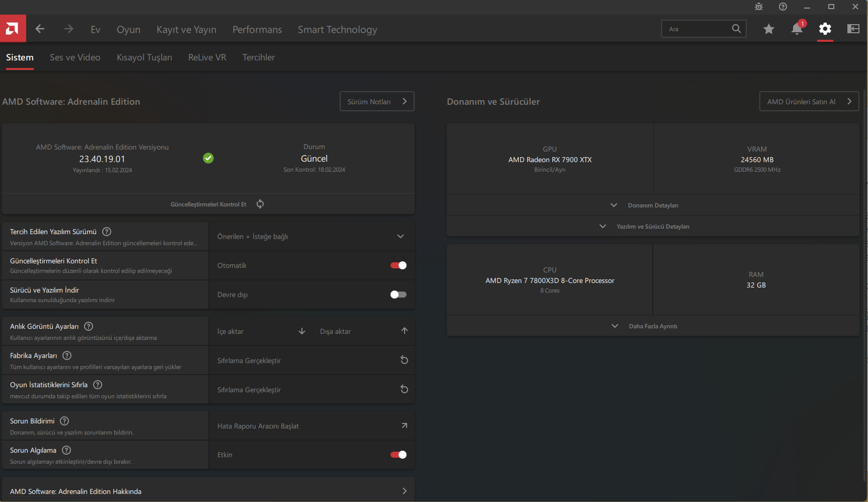Click the VRAM 24560 MB value
Screen dimensions: 868x502
pyautogui.click(x=757, y=160)
